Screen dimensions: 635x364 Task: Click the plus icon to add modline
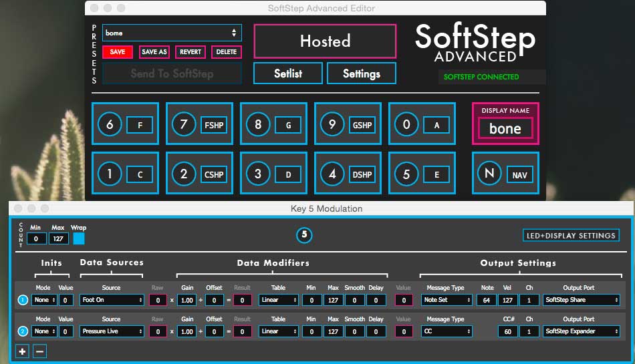tap(22, 351)
